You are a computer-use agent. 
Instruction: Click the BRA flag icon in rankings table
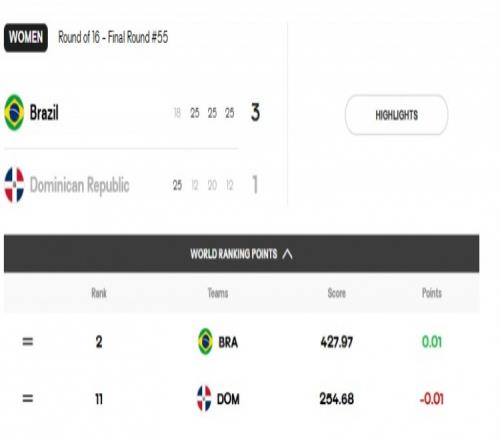pyautogui.click(x=205, y=341)
